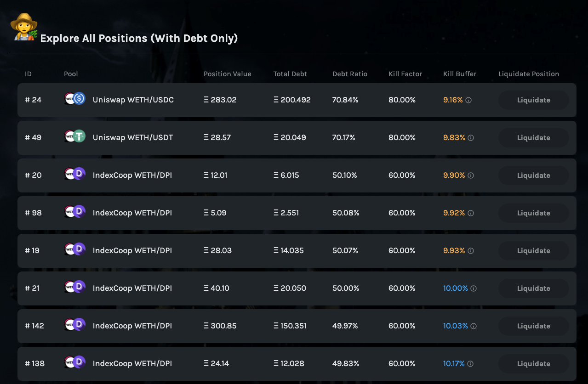Click Liquidate button for position #138
The height and width of the screenshot is (384, 588).
[534, 364]
